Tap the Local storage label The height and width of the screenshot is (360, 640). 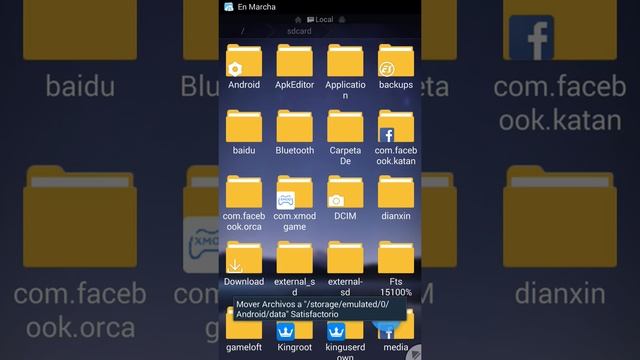[320, 20]
